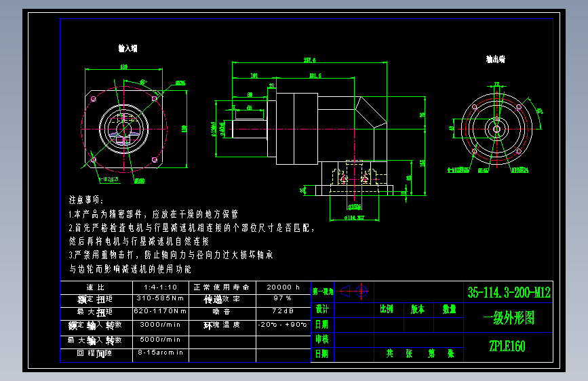Click the 8-15arcmin value
The image size is (588, 381).
pyautogui.click(x=160, y=353)
